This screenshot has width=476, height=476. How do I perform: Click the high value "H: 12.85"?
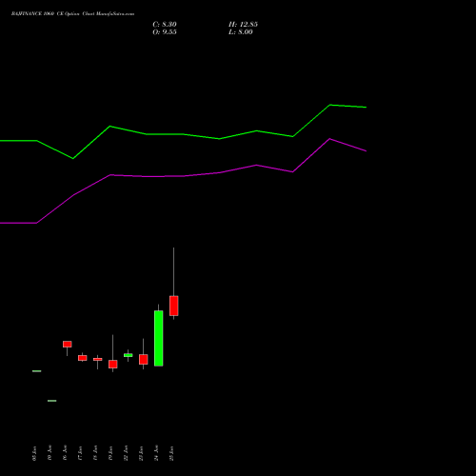click(x=243, y=25)
